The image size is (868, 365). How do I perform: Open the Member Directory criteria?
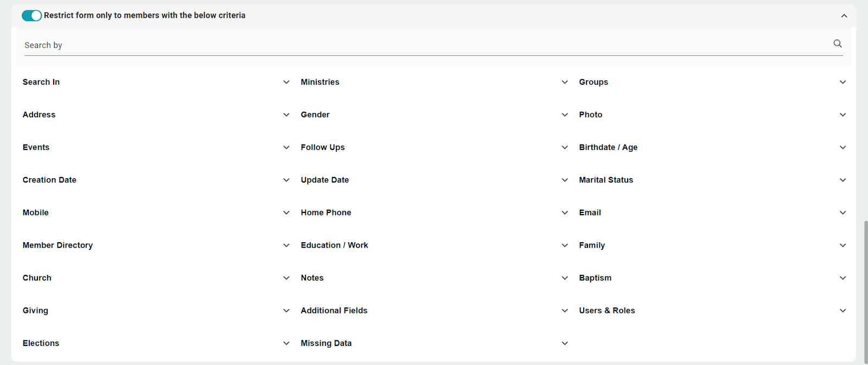coord(286,246)
